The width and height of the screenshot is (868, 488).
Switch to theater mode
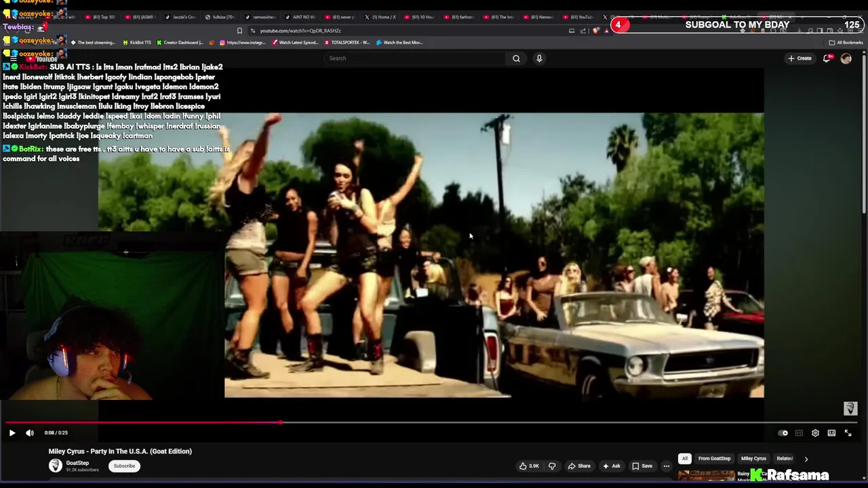(x=831, y=433)
